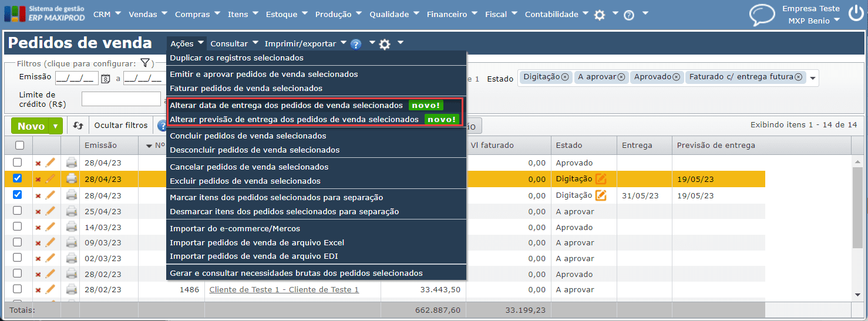Sort by the Emissão column header

point(100,146)
